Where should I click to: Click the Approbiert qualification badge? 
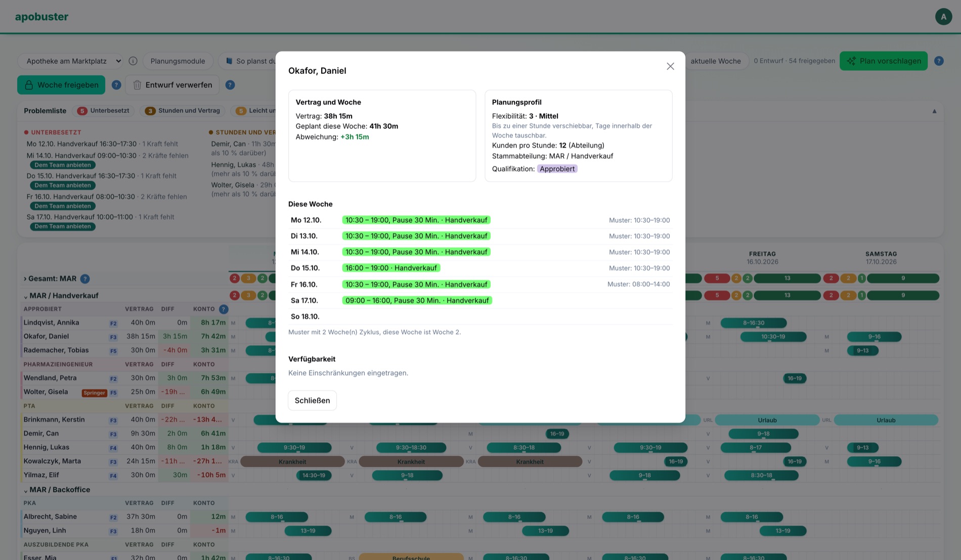pyautogui.click(x=557, y=169)
